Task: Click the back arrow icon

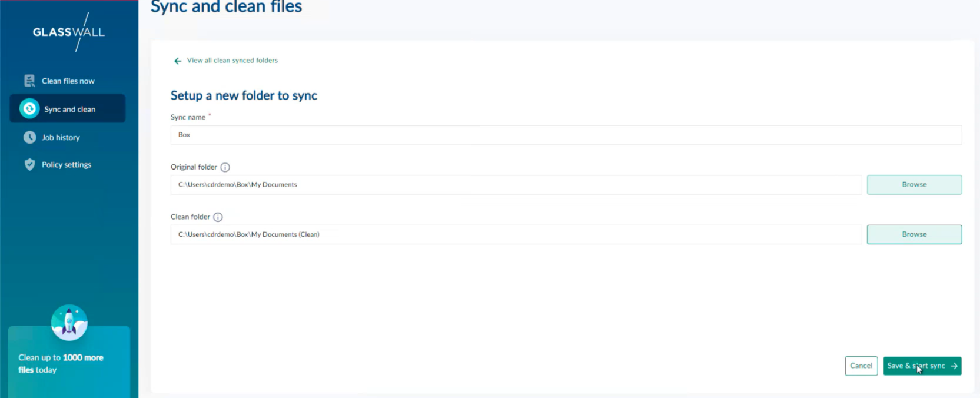Action: pos(178,61)
